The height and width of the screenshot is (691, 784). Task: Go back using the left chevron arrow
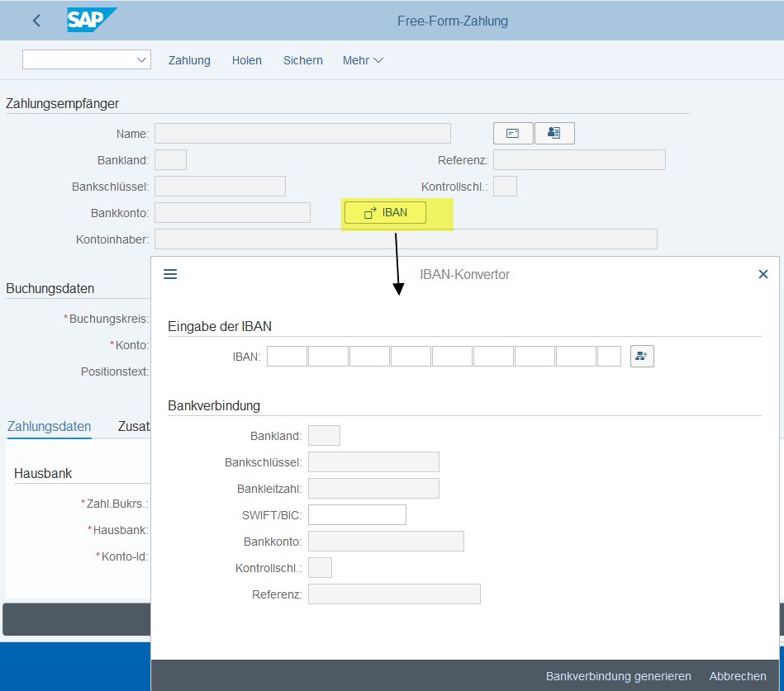click(36, 21)
